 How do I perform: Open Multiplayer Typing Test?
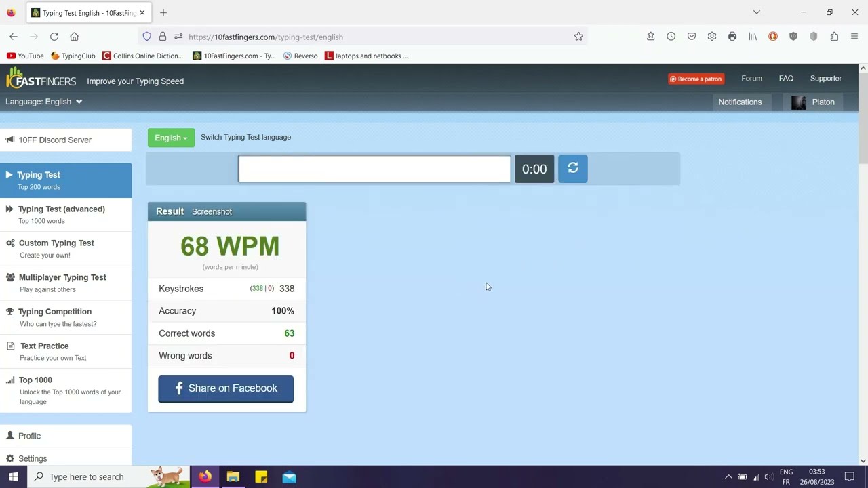pos(66,283)
